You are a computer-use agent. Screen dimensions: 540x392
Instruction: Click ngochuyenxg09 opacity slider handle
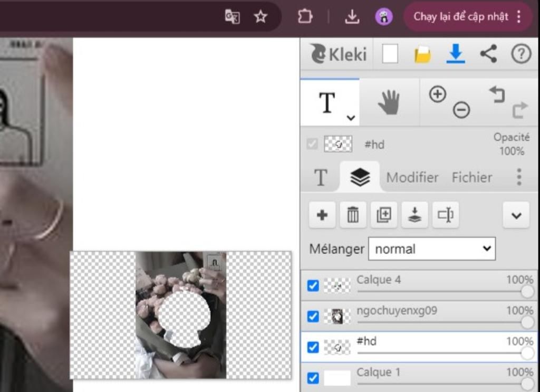tap(527, 322)
